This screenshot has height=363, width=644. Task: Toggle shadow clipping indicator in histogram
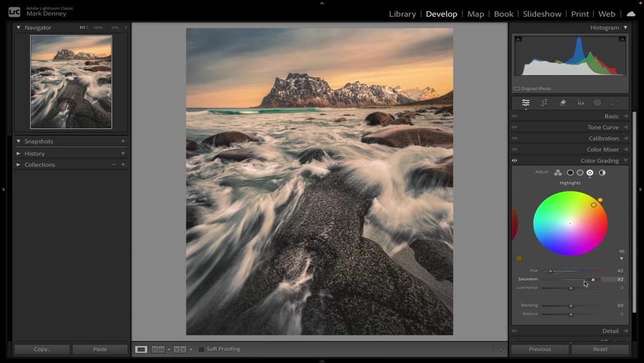(x=518, y=39)
